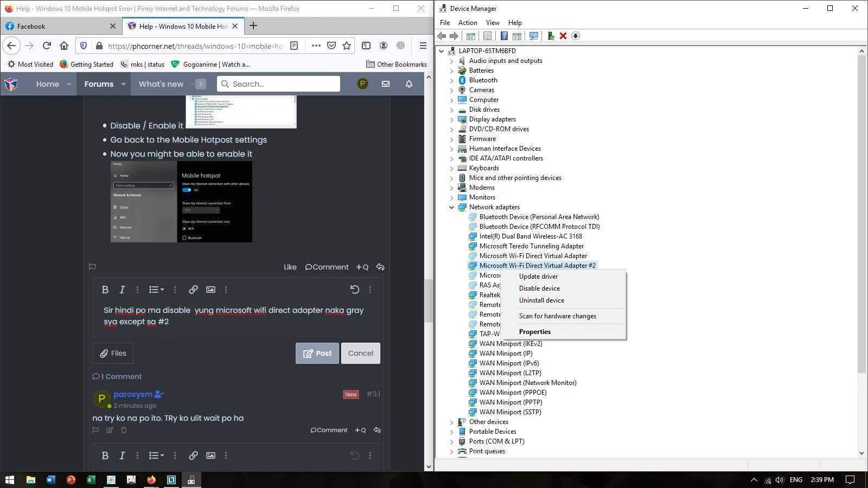Open a new Firefox tab
This screenshot has width=868, height=488.
pyautogui.click(x=253, y=25)
